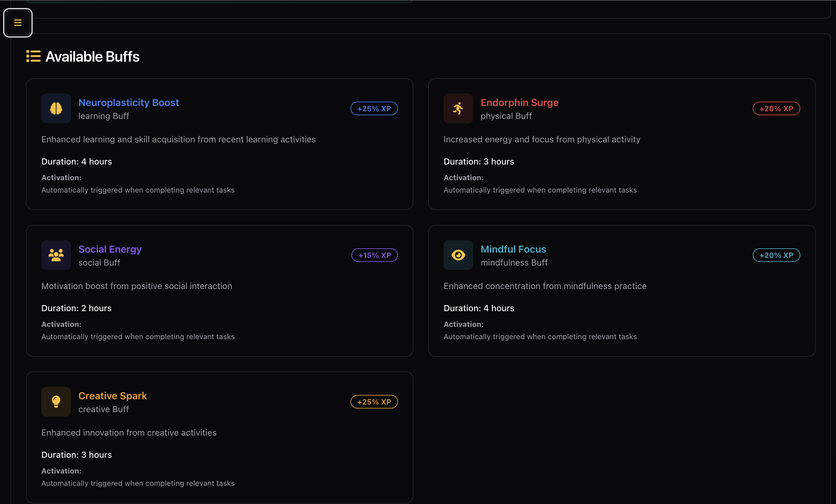Click the list icon beside Available Buffs

(33, 56)
